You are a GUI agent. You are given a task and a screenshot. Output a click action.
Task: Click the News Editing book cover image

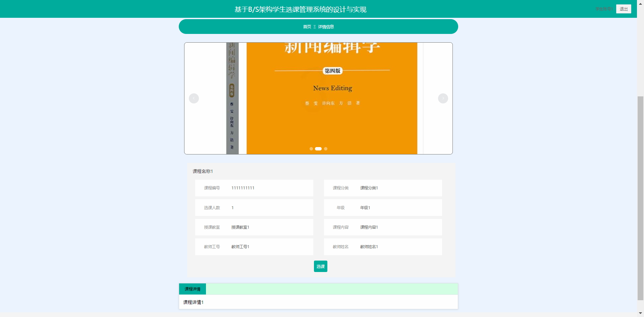[318, 98]
